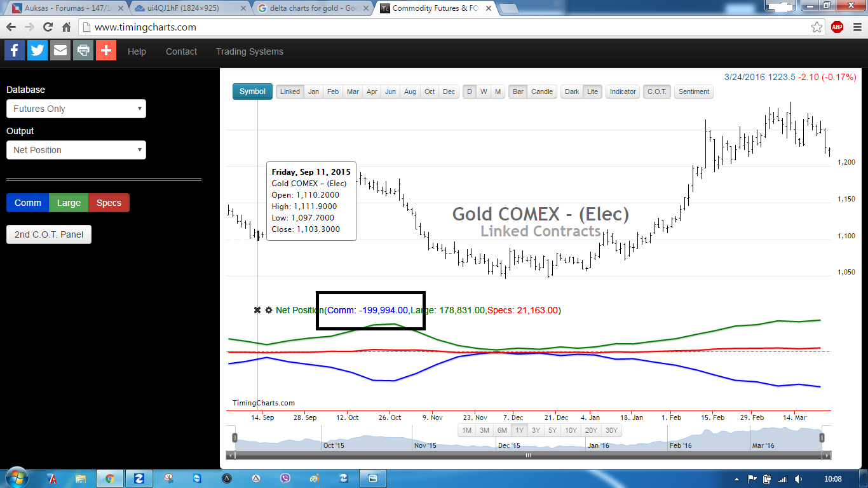Screen dimensions: 868x488
Task: Switch to delta charts for gold tab
Action: coord(314,8)
